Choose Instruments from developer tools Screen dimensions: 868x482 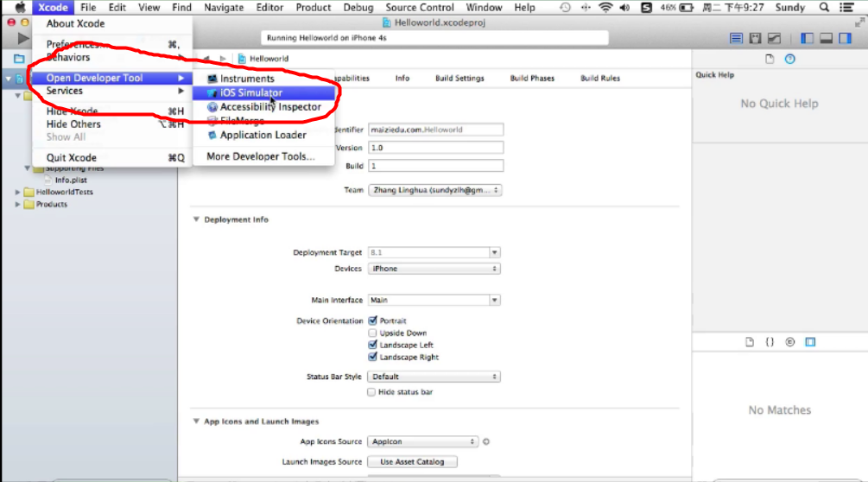(264, 79)
